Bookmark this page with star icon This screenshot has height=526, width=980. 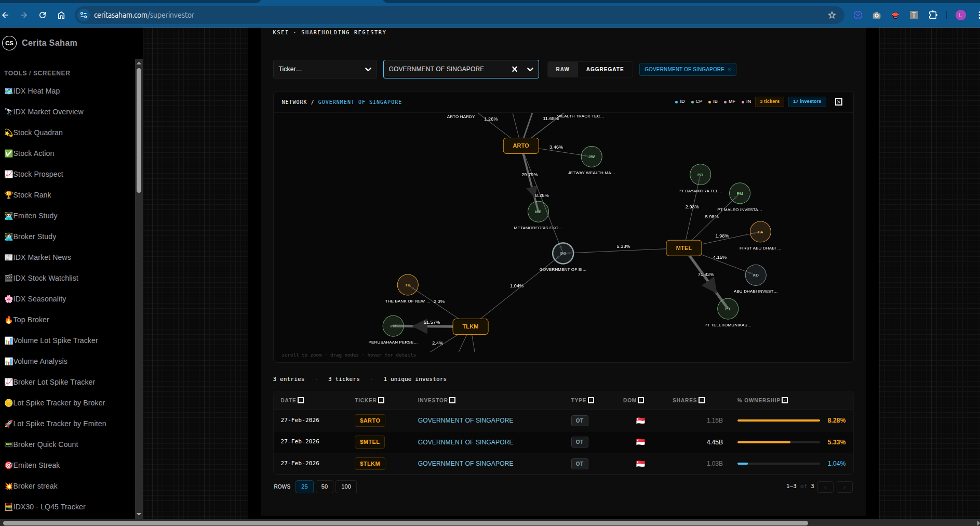point(831,15)
